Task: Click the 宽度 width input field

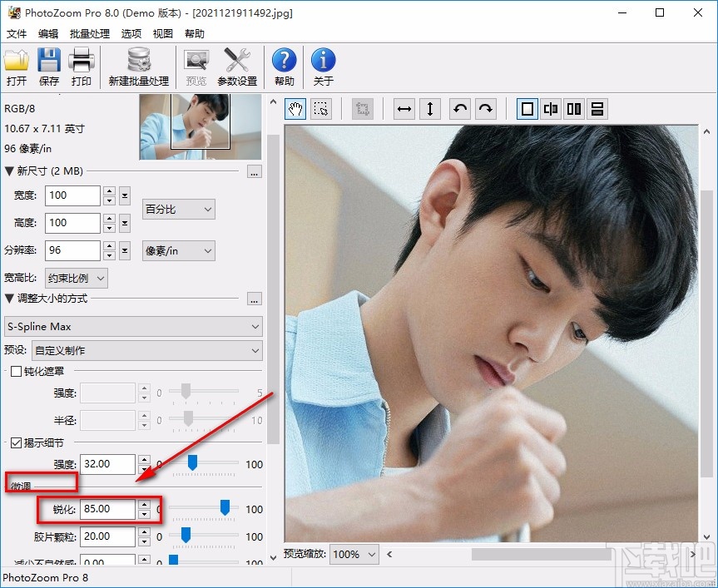Action: tap(73, 195)
